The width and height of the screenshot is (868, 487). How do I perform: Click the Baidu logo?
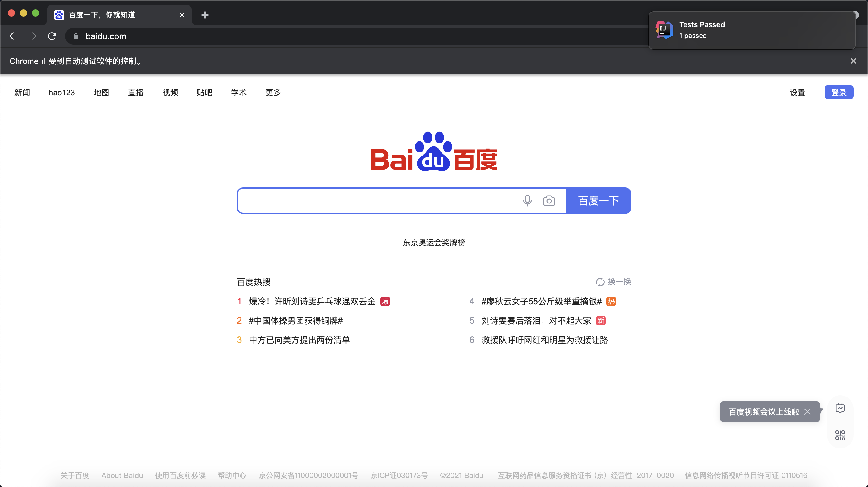[434, 151]
